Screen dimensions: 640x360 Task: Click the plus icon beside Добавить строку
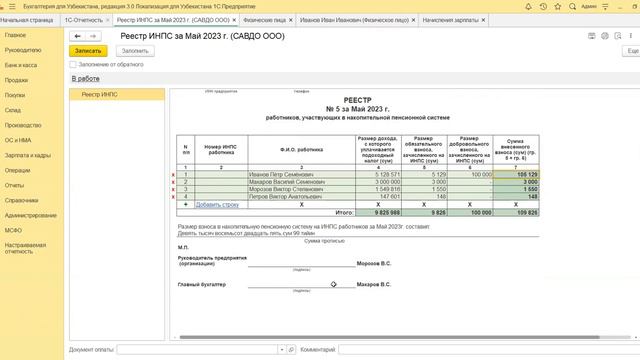coord(186,204)
